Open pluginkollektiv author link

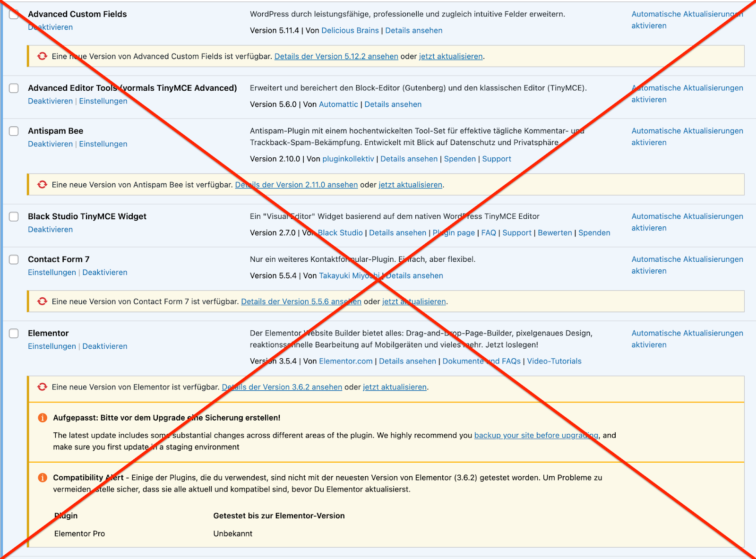pos(348,159)
